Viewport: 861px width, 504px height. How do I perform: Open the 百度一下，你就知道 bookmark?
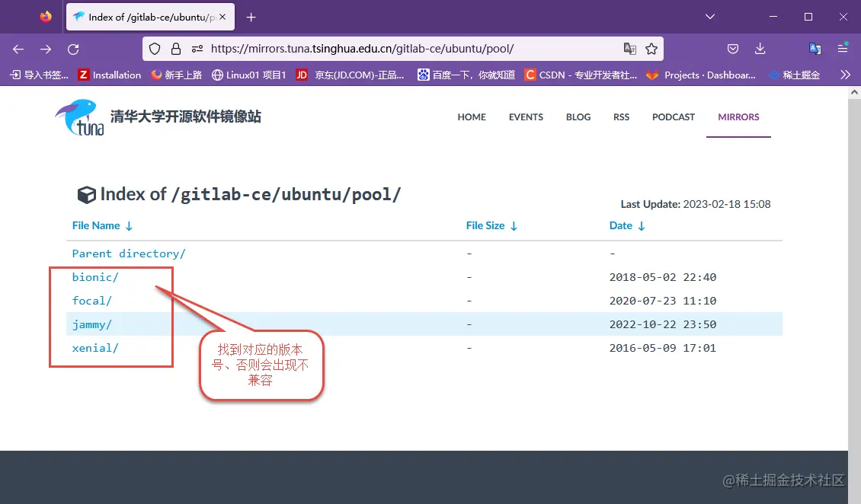466,75
